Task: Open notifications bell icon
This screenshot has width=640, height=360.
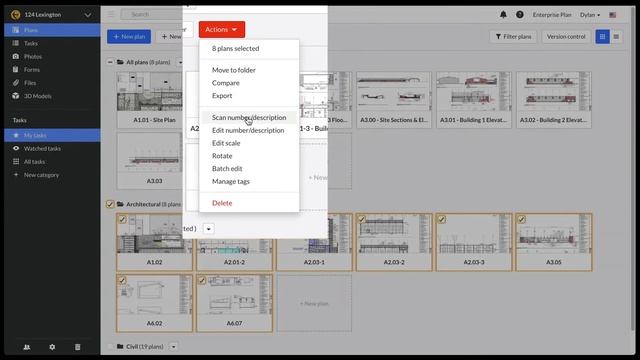Action: (x=503, y=15)
